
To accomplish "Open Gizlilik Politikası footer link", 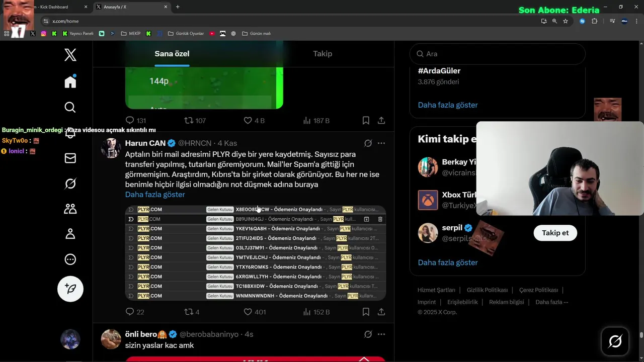I will (x=487, y=290).
